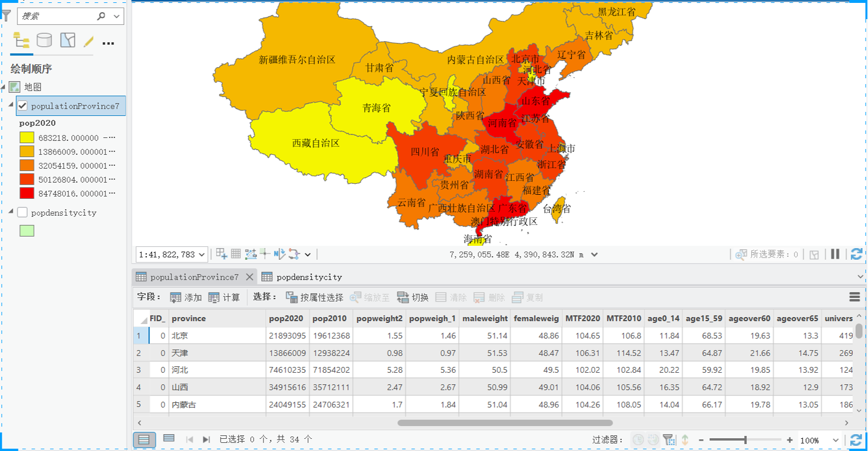Click the light green popdensitycity symbol swatch
The height and width of the screenshot is (451, 868).
pyautogui.click(x=27, y=231)
